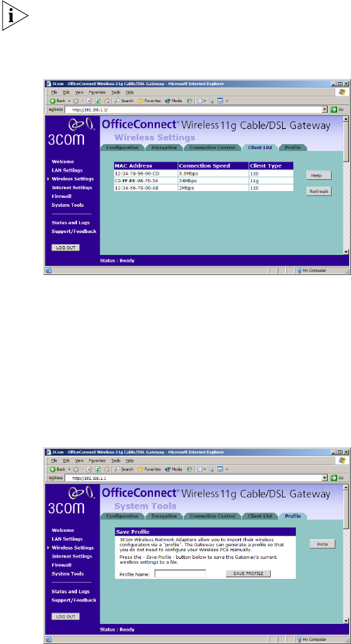351x644 pixels.
Task: Click vertical scrollbar in the upper browser window
Action: [x=346, y=185]
